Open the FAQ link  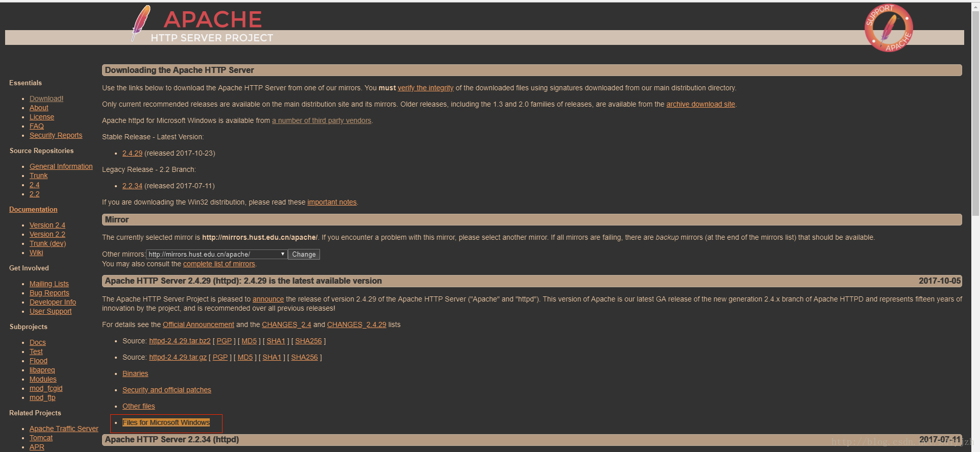point(37,126)
